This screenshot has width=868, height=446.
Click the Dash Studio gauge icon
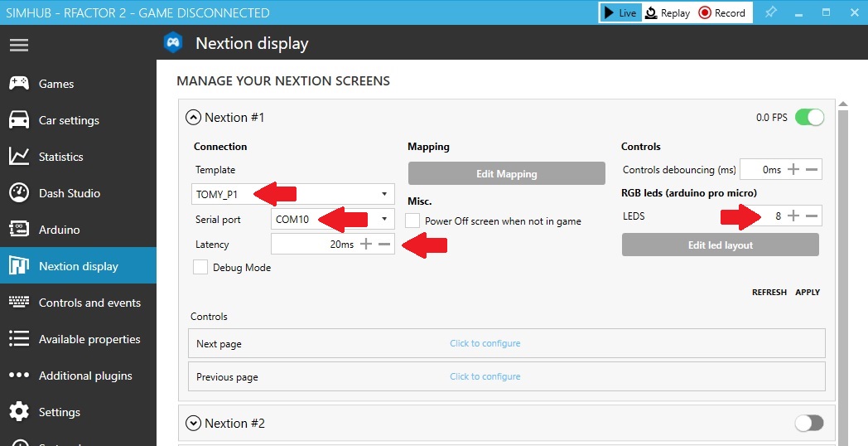19,193
